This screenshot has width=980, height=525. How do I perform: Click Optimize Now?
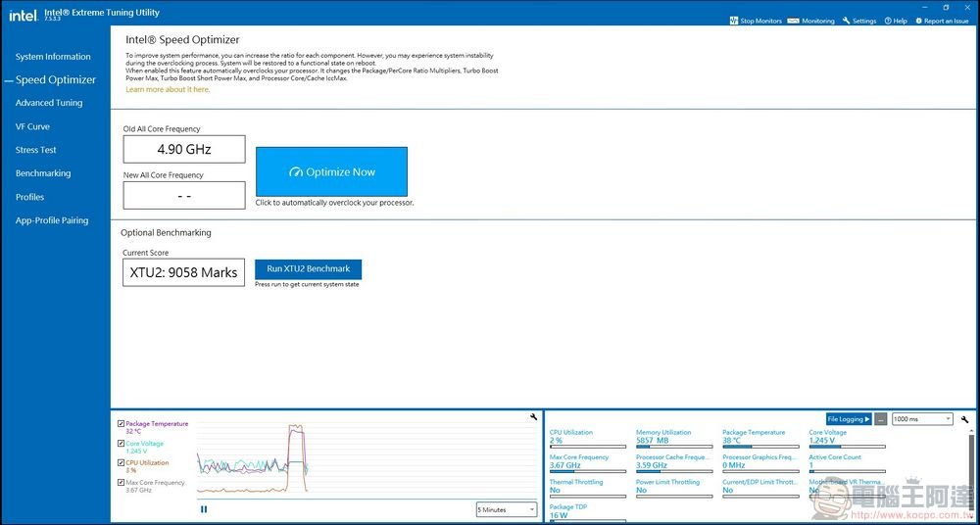click(332, 171)
